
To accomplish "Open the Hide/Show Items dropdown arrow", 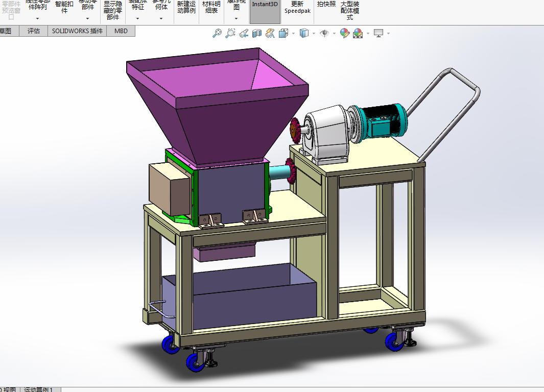I will click(x=334, y=34).
